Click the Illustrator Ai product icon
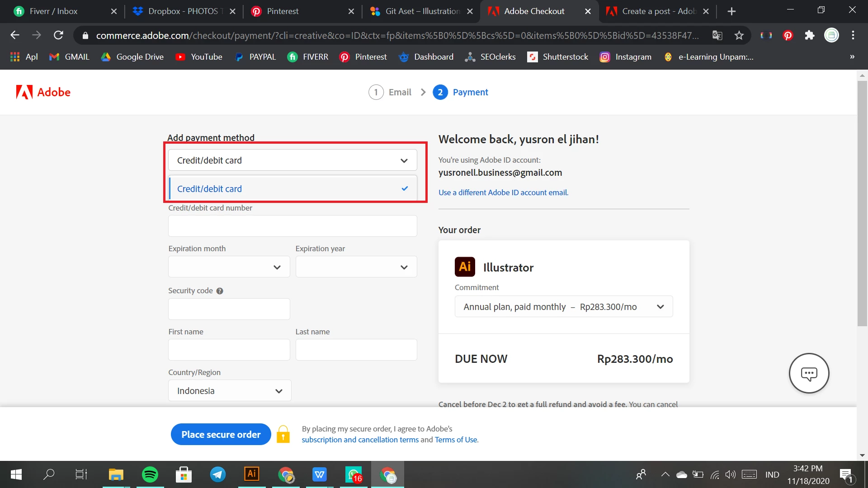The image size is (868, 488). click(x=465, y=267)
